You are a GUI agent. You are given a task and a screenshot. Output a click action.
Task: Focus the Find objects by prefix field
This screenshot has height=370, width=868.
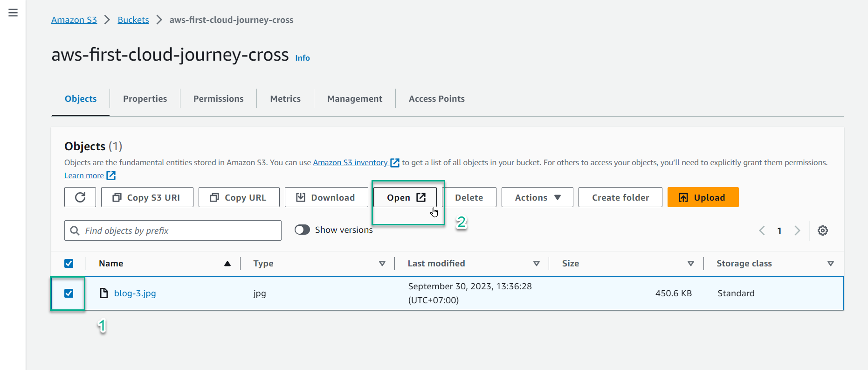pos(173,230)
